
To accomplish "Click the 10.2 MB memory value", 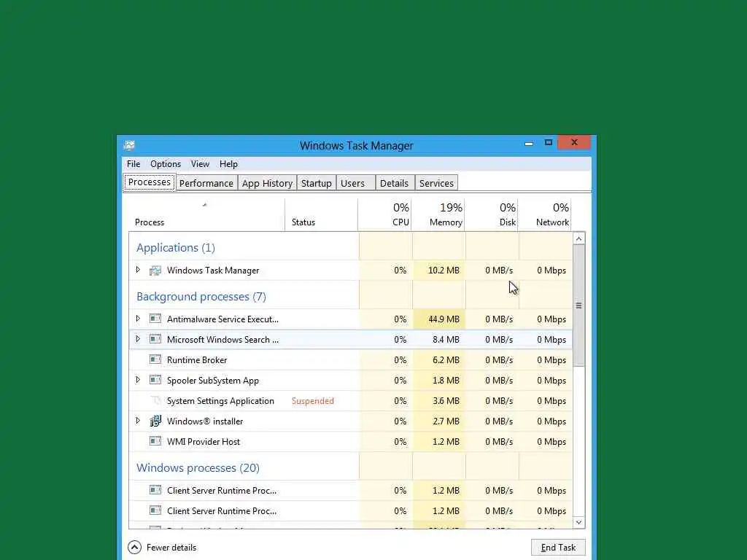I will (x=444, y=271).
